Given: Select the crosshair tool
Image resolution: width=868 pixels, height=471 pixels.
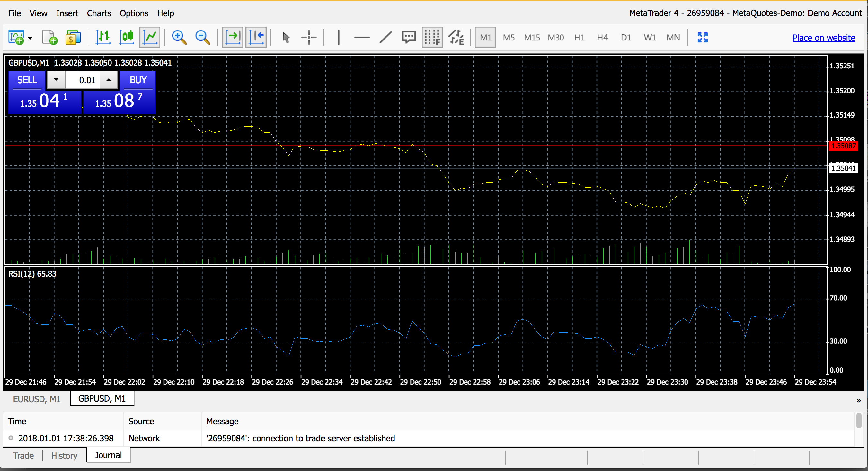Looking at the screenshot, I should pyautogui.click(x=309, y=37).
